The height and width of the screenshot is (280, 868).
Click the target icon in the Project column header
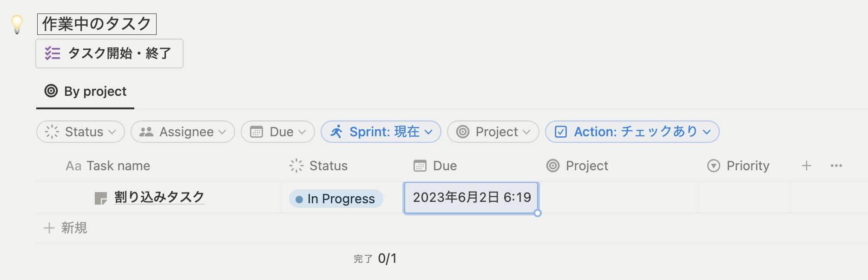coord(553,166)
